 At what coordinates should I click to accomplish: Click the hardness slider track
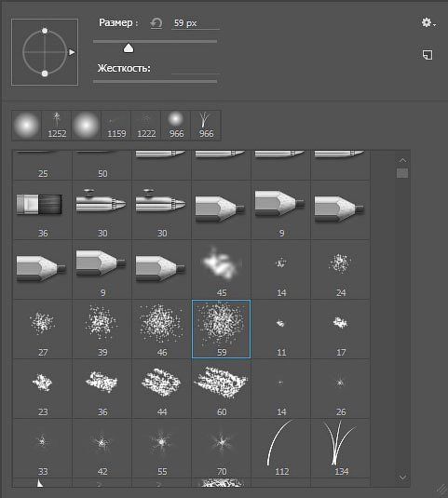coord(155,82)
